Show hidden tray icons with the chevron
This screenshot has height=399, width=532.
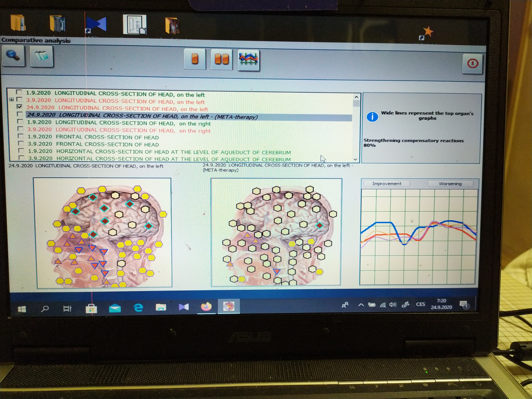click(361, 305)
